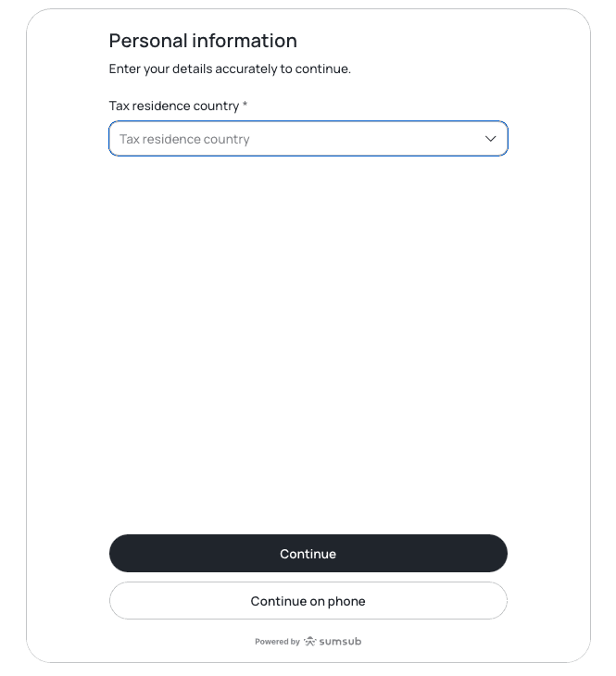Click the "Powered by" footer text
This screenshot has height=676, width=616.
coord(277,642)
